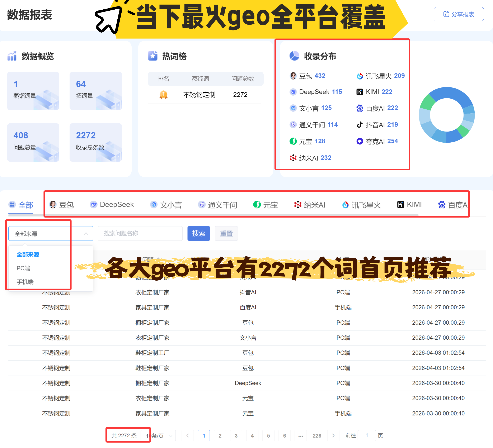Click the DeepSeek logo in 收录分布
493x448 pixels.
[293, 92]
